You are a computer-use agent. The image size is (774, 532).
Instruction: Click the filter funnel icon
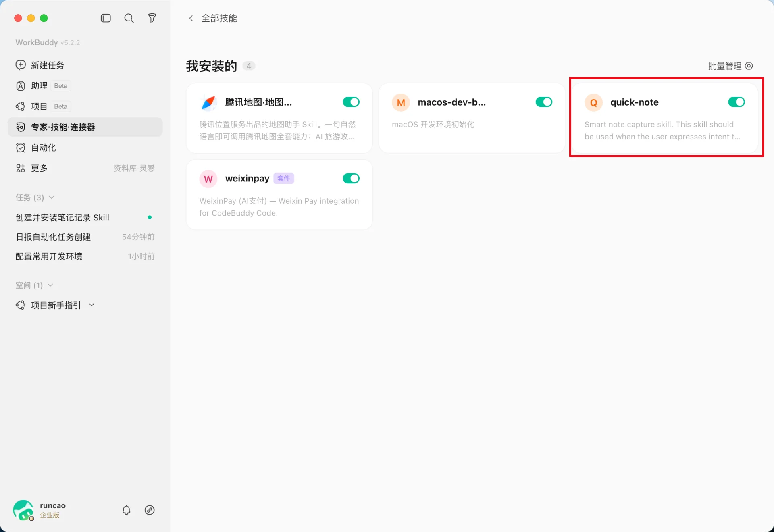click(x=152, y=18)
